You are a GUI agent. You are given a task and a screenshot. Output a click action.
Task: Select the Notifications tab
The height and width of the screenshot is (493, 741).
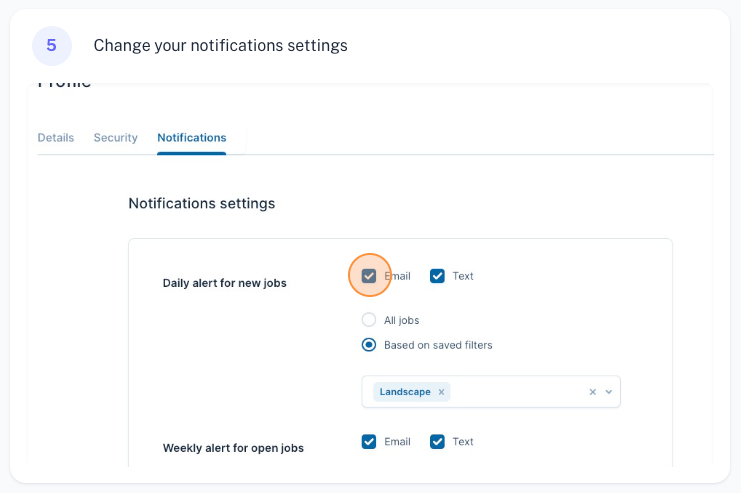(x=191, y=138)
